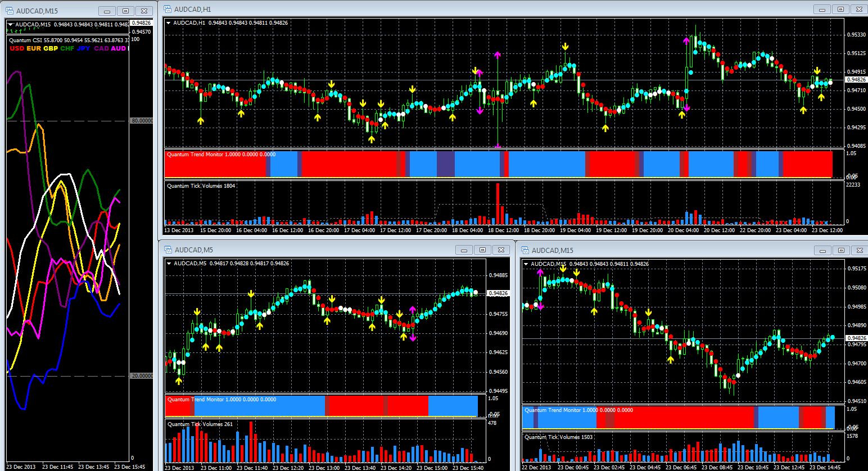Minimize the AUDCAD,M5 chart window

point(464,250)
